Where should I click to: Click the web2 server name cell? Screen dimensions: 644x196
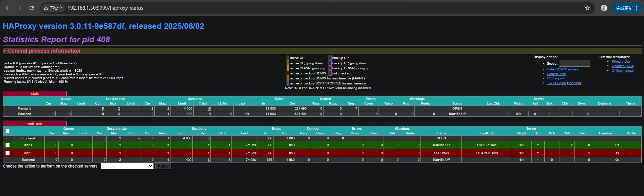click(x=28, y=153)
